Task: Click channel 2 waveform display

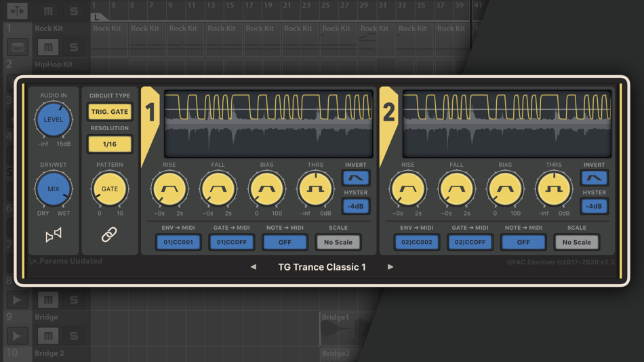Action: click(507, 124)
